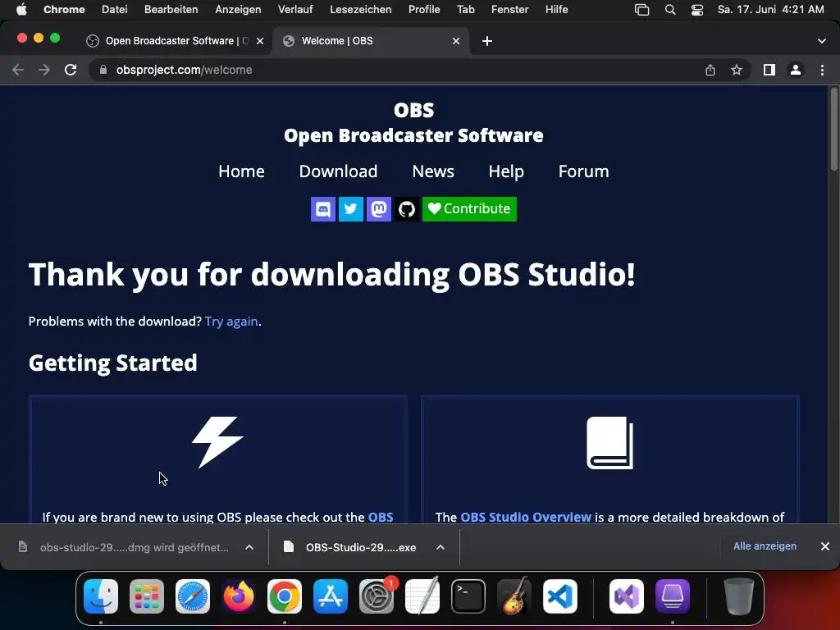Open Terminal from the Dock

pos(468,596)
